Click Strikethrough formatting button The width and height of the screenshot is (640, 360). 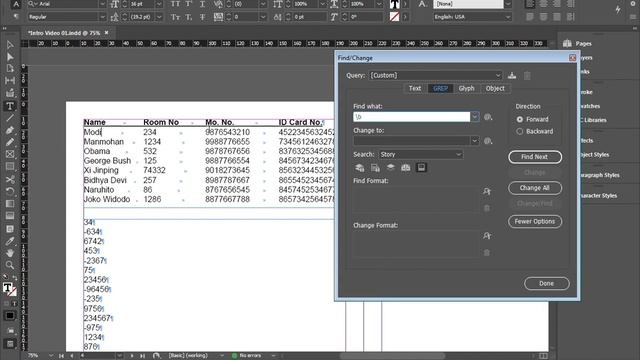(202, 17)
